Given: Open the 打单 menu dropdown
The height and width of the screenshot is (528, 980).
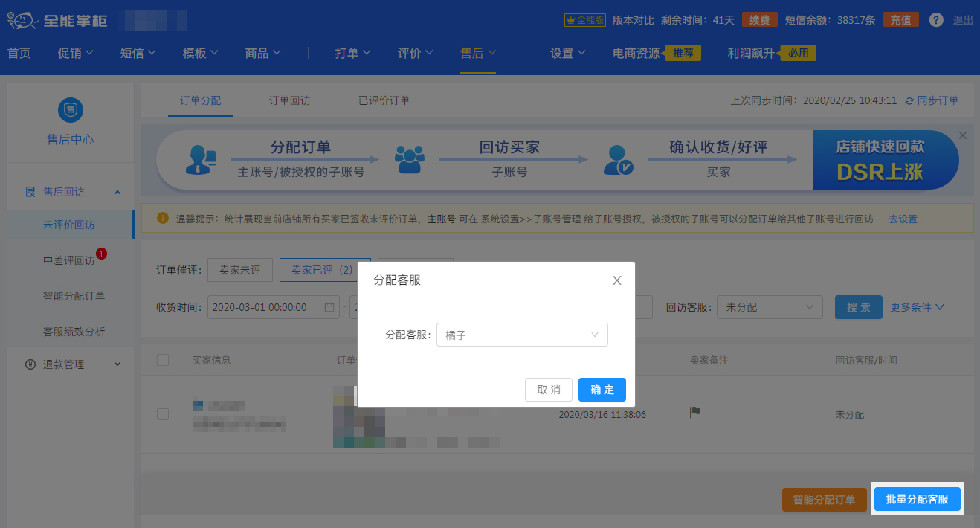Looking at the screenshot, I should tap(353, 53).
